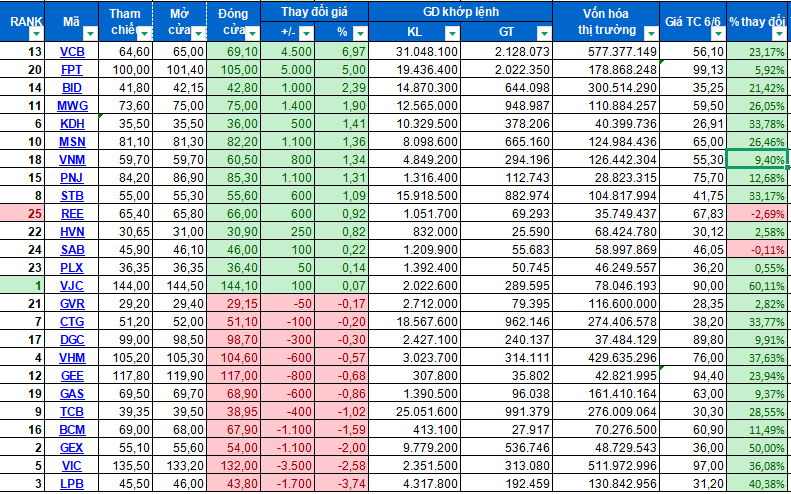Select the selected cell showing 9,40%

point(757,159)
